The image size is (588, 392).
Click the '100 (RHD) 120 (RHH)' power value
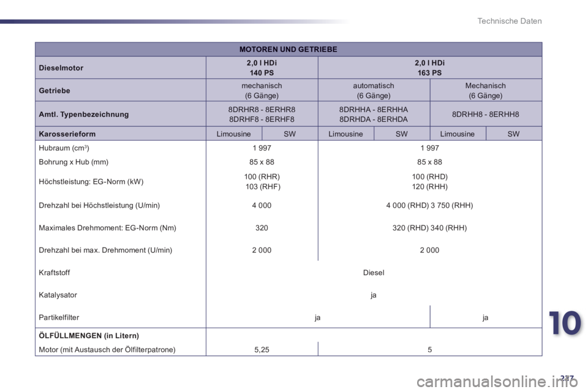tap(430, 181)
